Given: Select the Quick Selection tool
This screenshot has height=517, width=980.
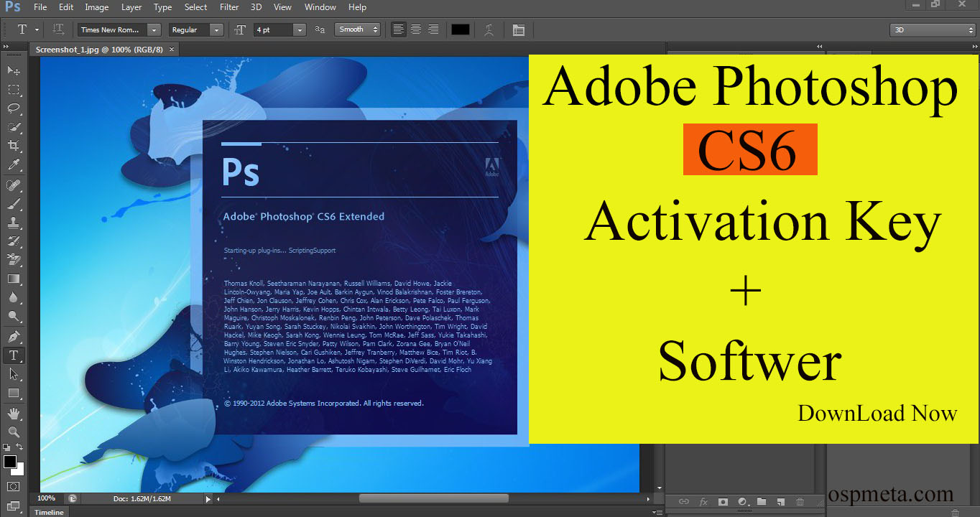Looking at the screenshot, I should [x=13, y=127].
